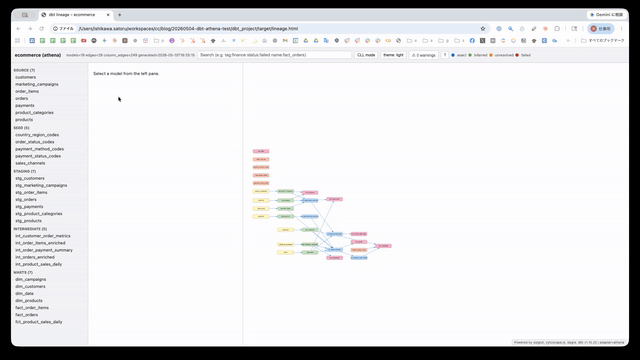Click the browser forward arrow
This screenshot has height=360, width=640.
[x=30, y=29]
